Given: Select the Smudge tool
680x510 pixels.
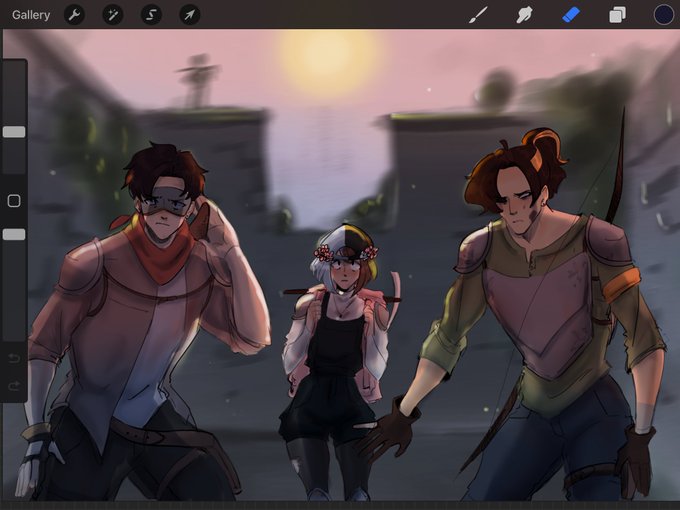Looking at the screenshot, I should (524, 15).
